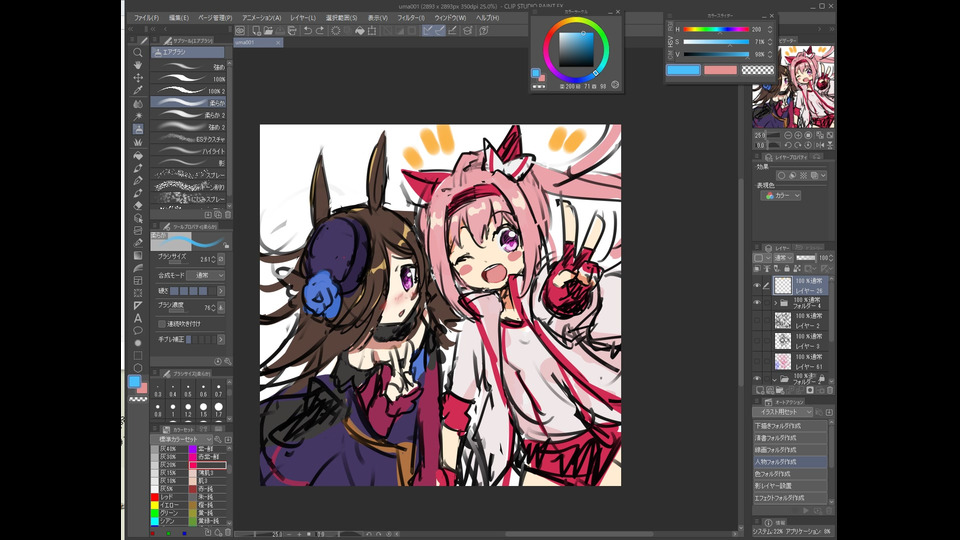Select the Decoration brush tool

coord(138,141)
